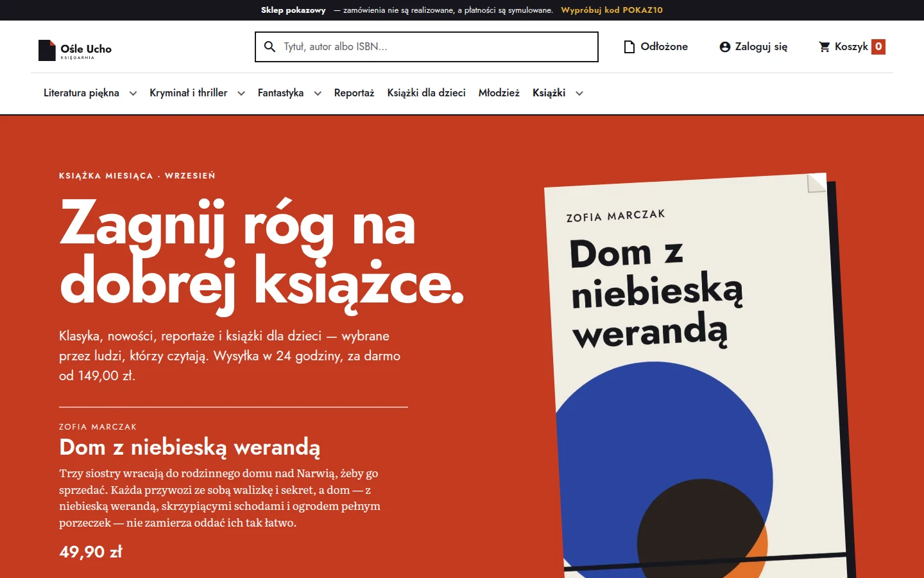Click the paragraph starting Klasyka, nowości

coord(230,356)
